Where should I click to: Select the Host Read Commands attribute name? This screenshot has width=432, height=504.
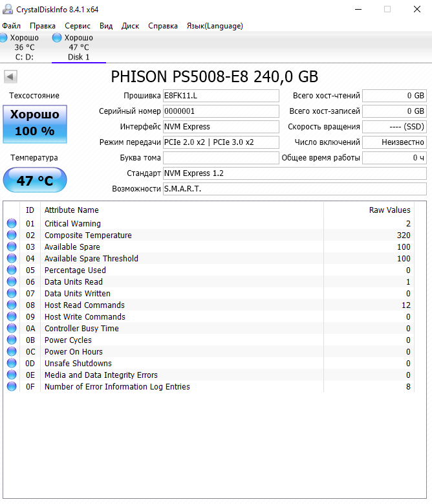(85, 305)
